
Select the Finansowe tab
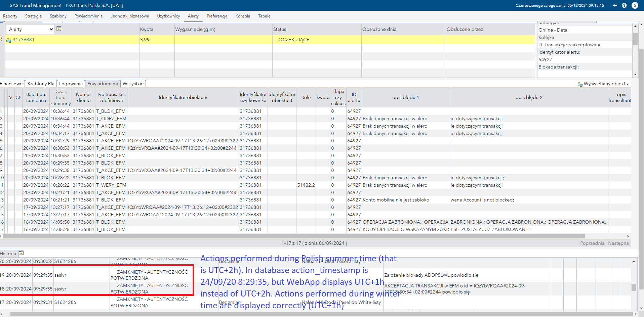11,84
